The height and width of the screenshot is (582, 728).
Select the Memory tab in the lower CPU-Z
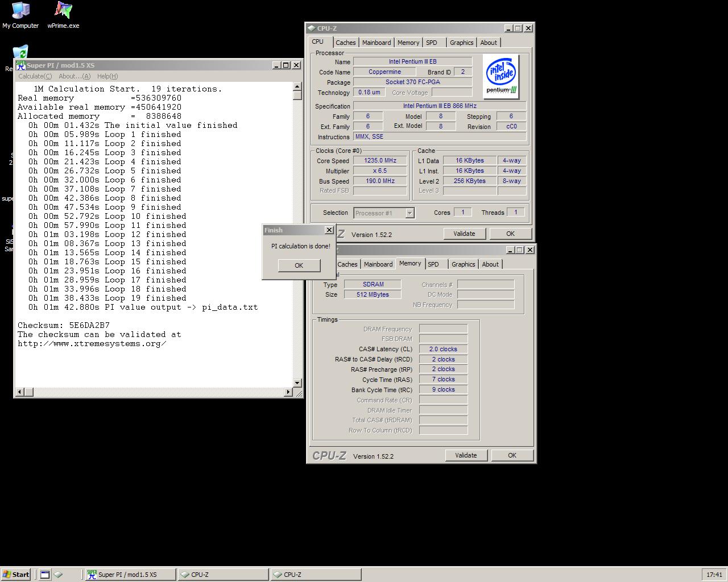(x=410, y=264)
